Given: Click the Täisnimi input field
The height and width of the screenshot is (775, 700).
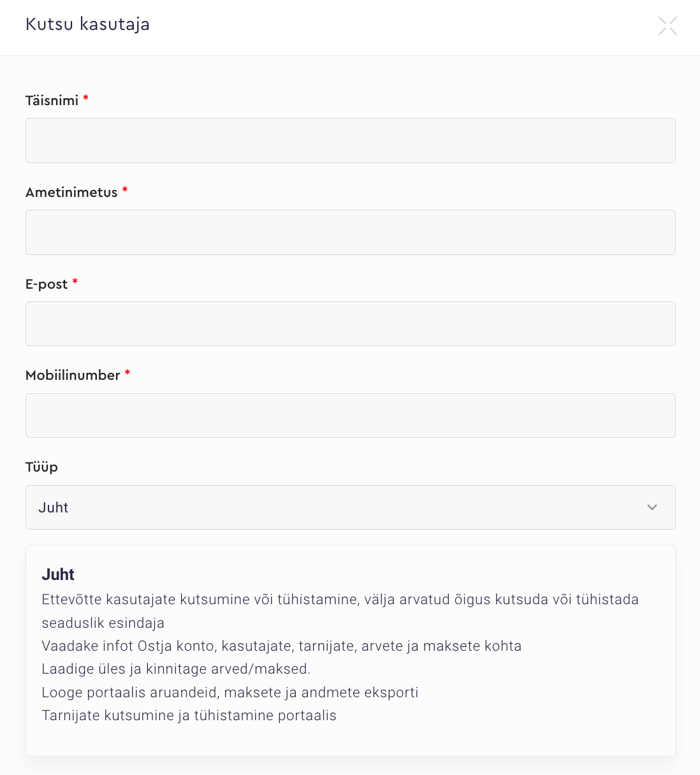Looking at the screenshot, I should click(x=350, y=140).
